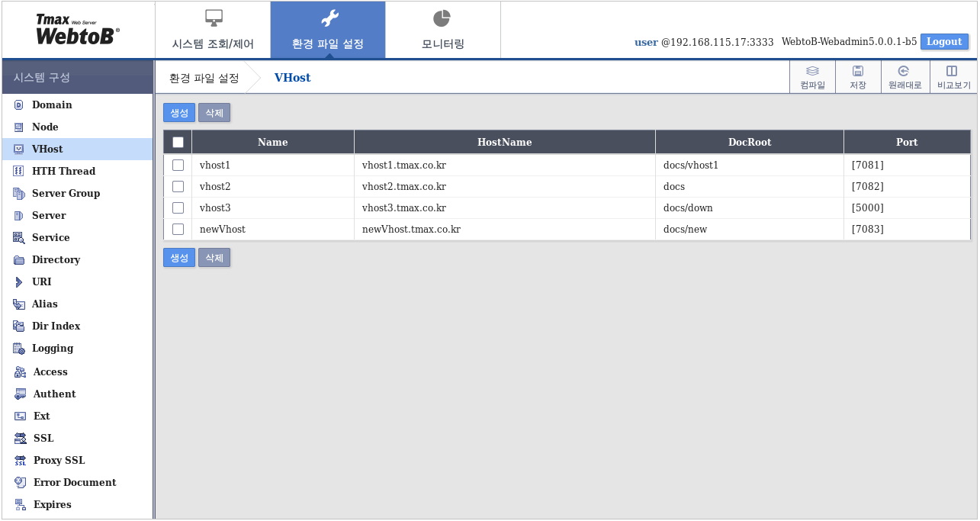Click the SSL icon in the sidebar
This screenshot has height=521, width=980.
pyautogui.click(x=21, y=439)
